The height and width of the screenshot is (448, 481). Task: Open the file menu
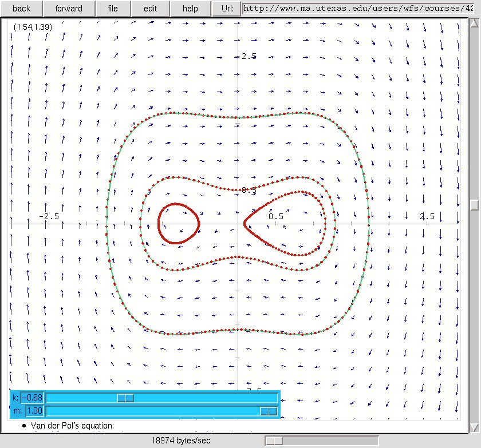pyautogui.click(x=113, y=8)
